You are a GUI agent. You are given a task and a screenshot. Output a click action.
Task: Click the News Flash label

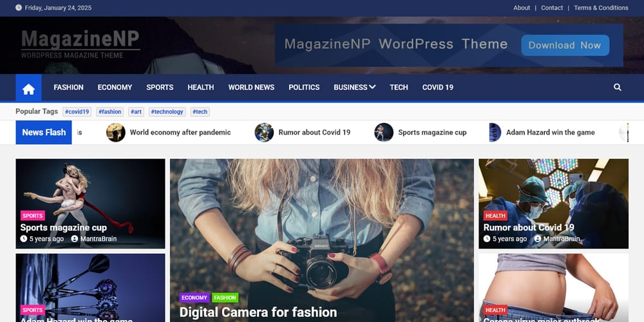click(44, 132)
